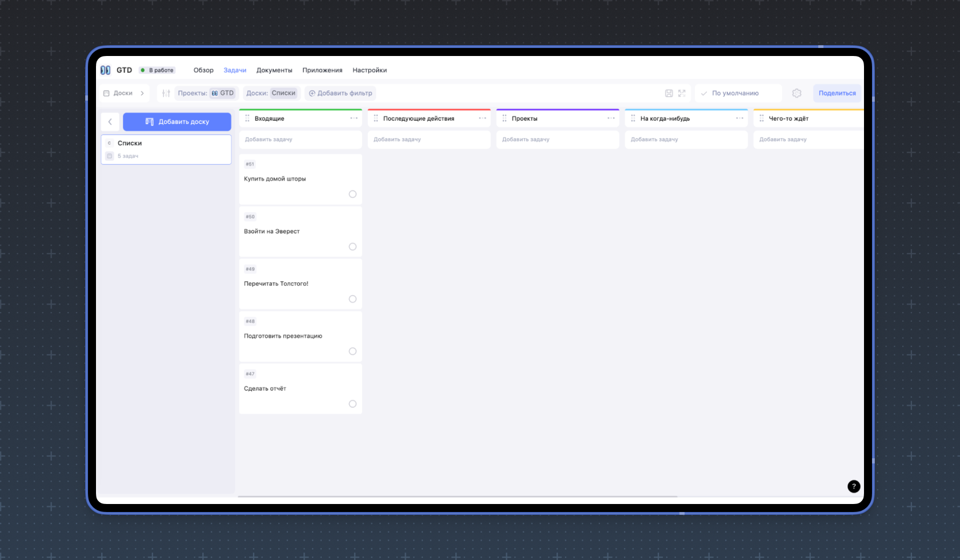Expand the Доски view selector
Image resolution: width=960 pixels, height=560 pixels.
coord(124,93)
